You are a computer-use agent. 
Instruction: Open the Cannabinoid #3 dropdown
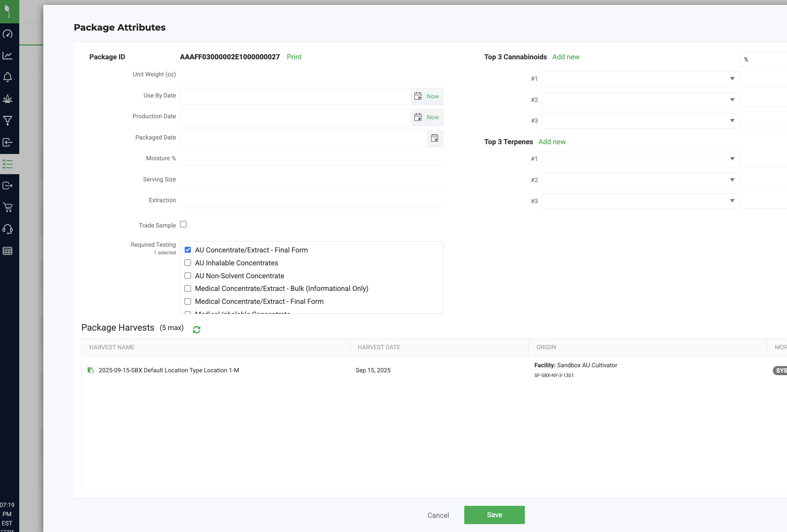tap(640, 121)
